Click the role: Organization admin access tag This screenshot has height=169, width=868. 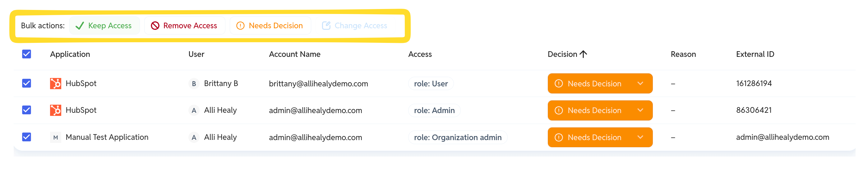pos(458,137)
